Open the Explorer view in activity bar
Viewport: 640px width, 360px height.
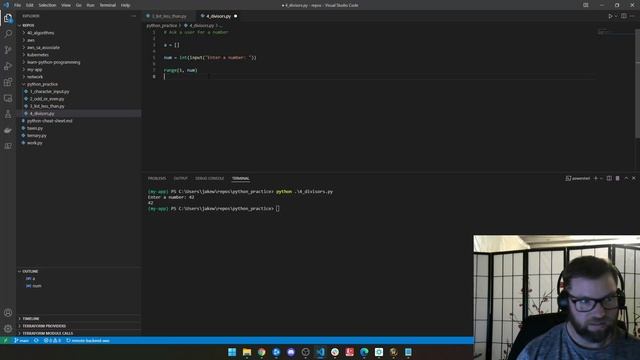(8, 18)
